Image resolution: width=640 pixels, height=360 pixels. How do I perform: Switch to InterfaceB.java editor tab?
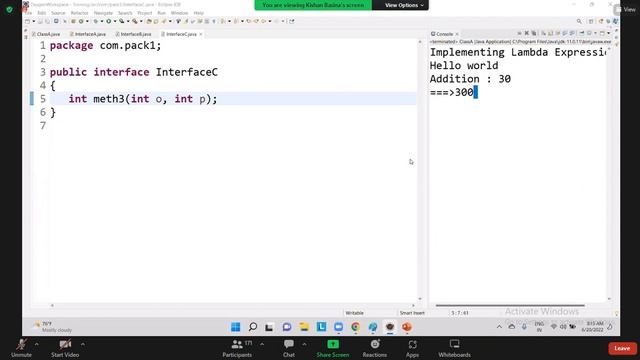click(x=133, y=34)
